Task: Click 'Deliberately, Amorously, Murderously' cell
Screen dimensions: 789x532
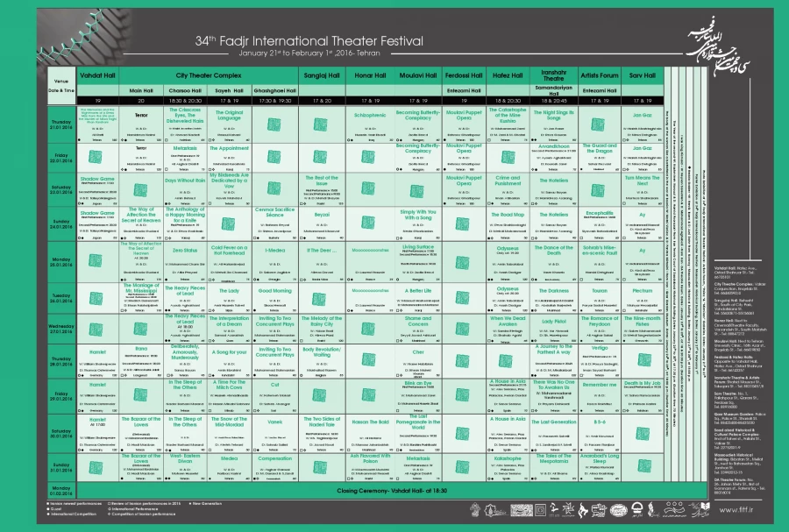Action: (x=185, y=361)
